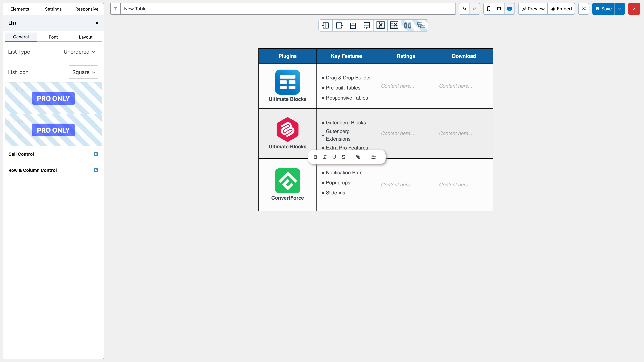Switch to tablet device view
Viewport: 644px width, 362px height.
[x=499, y=9]
